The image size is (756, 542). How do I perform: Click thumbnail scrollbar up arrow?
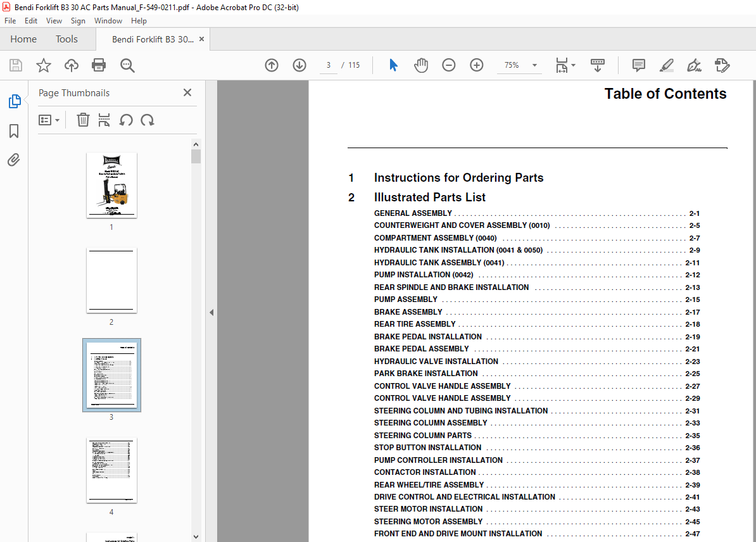[x=196, y=144]
